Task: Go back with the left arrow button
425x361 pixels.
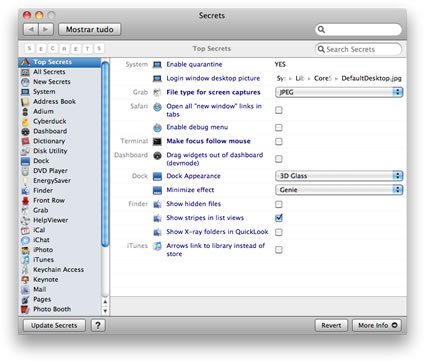Action: click(x=31, y=29)
